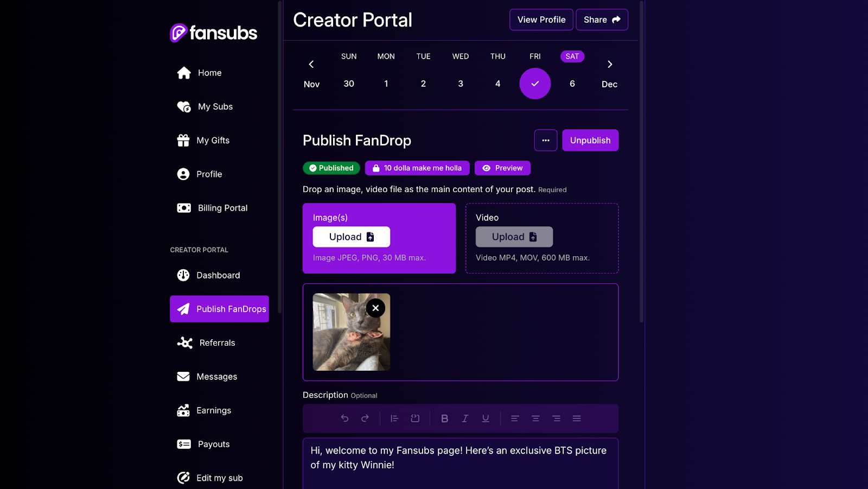Open View Profile
The width and height of the screenshot is (868, 489).
541,20
